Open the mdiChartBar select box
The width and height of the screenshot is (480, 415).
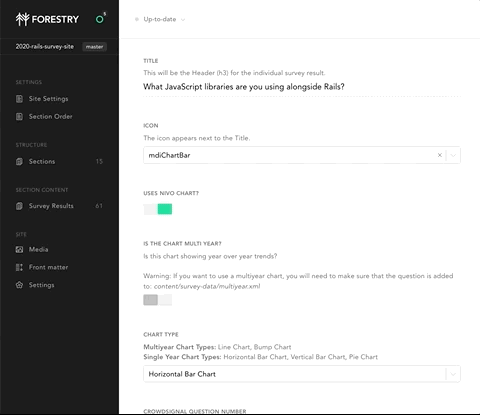coord(302,155)
